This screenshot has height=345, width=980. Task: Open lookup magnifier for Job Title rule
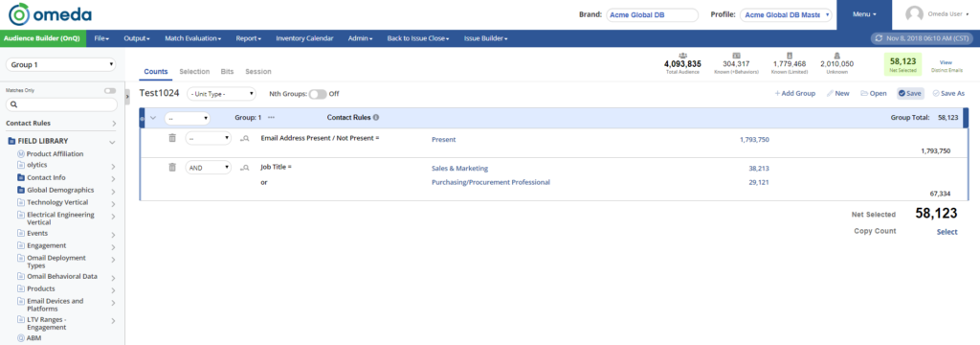pos(245,168)
